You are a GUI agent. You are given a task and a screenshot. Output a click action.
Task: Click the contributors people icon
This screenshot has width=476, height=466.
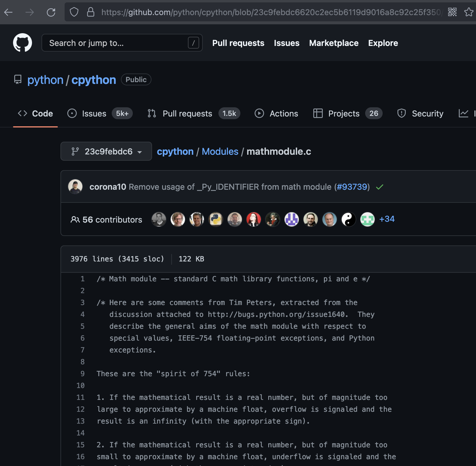(75, 219)
